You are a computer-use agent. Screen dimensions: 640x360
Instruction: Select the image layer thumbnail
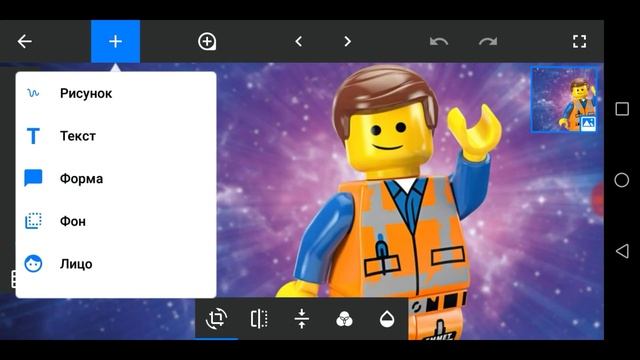click(x=564, y=99)
